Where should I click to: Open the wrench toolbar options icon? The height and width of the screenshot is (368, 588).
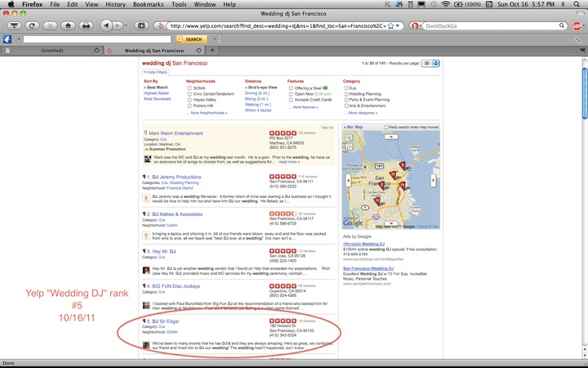577,39
